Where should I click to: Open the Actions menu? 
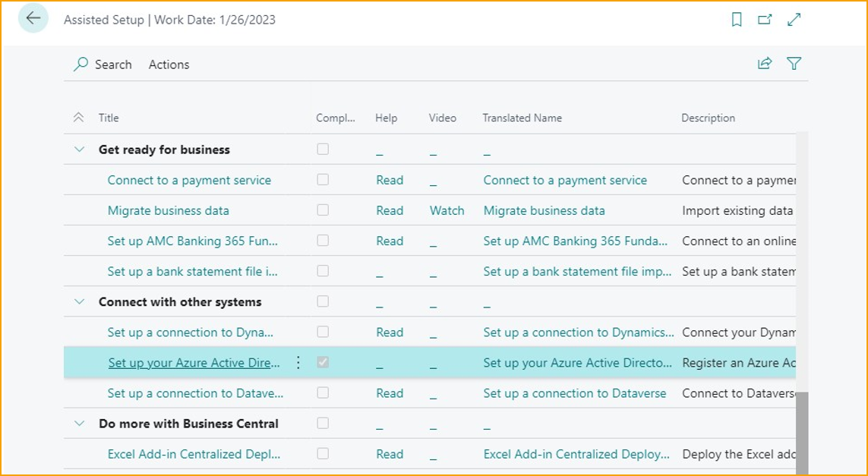click(169, 65)
